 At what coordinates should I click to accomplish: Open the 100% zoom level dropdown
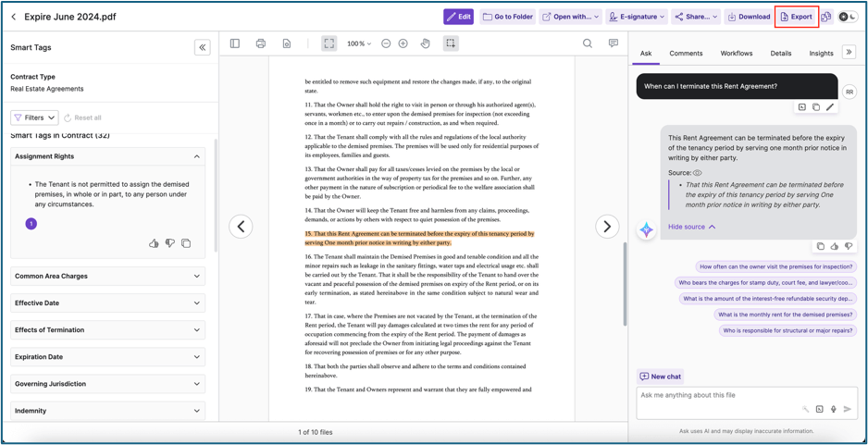point(359,43)
